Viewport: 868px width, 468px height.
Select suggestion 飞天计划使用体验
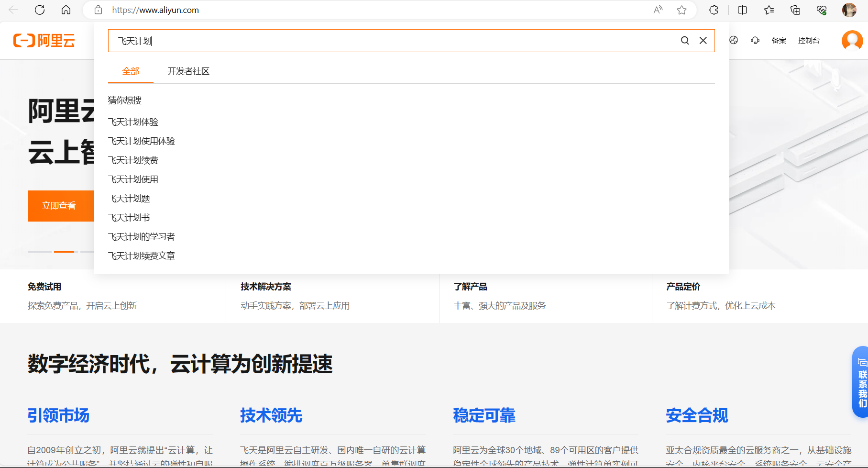point(142,141)
